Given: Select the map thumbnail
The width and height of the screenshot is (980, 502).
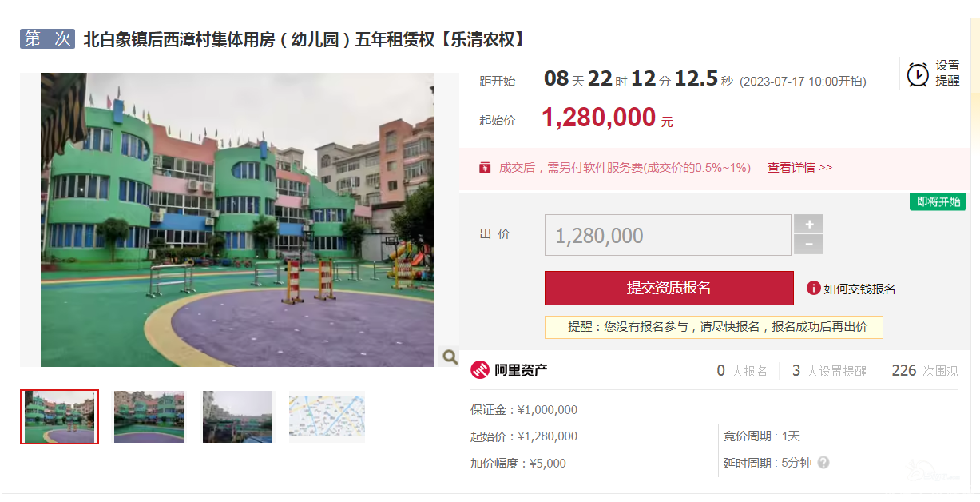Looking at the screenshot, I should [327, 416].
